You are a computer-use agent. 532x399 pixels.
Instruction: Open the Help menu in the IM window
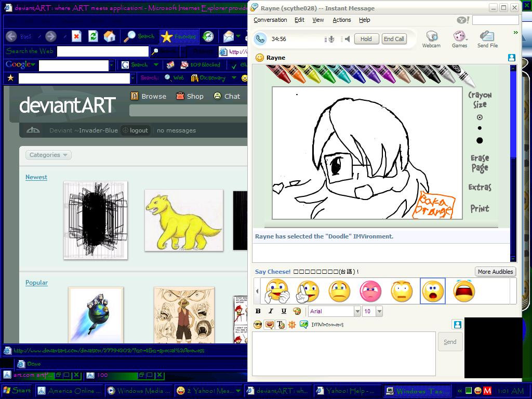364,20
